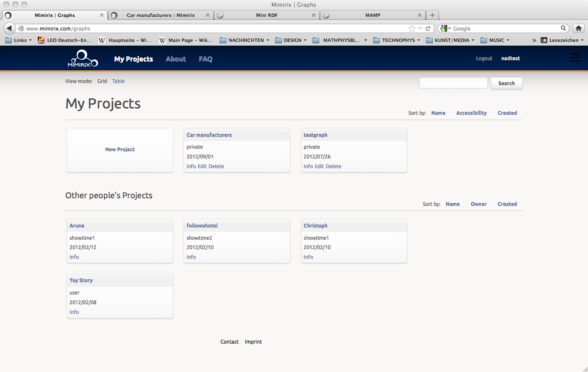Screen dimensions: 588x372
Task: Expand the DESIGN bookmarks folder
Action: 291,40
